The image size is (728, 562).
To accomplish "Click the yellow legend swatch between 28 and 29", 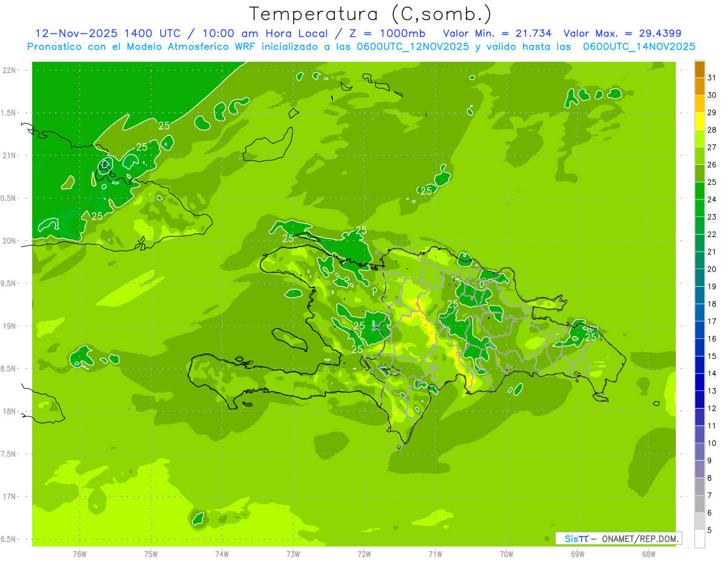I will (699, 121).
